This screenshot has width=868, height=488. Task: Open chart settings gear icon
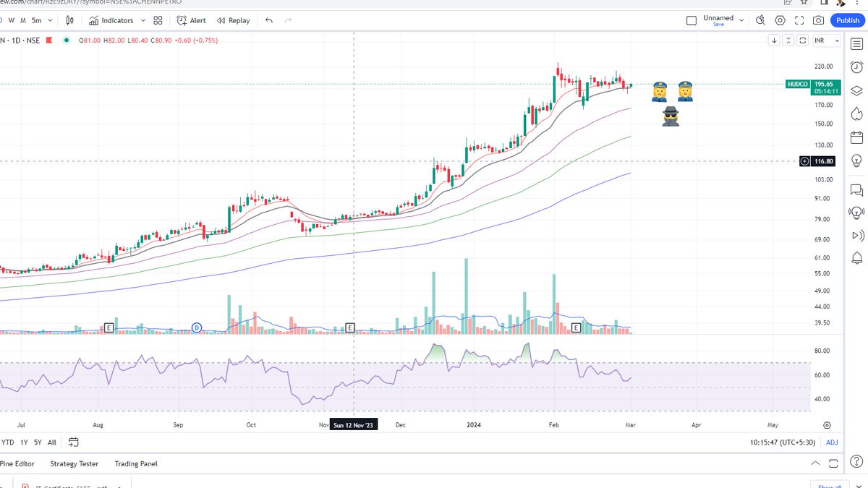click(780, 20)
